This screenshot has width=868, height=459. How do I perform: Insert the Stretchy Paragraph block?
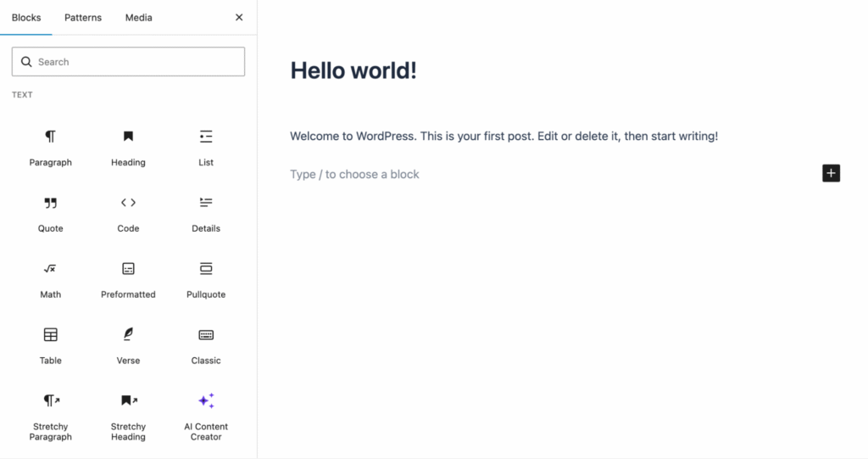click(51, 416)
